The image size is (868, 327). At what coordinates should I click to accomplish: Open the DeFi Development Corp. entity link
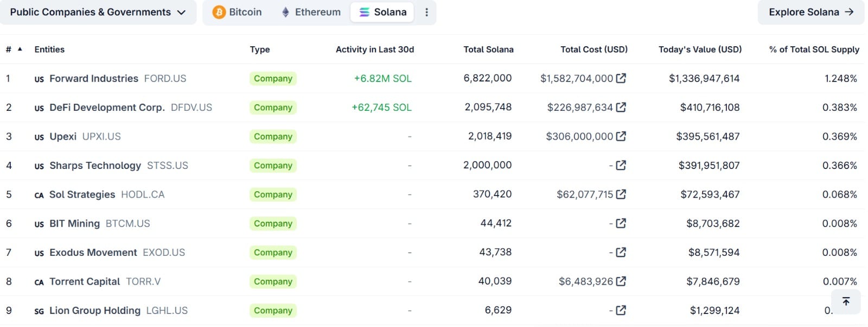(x=107, y=107)
